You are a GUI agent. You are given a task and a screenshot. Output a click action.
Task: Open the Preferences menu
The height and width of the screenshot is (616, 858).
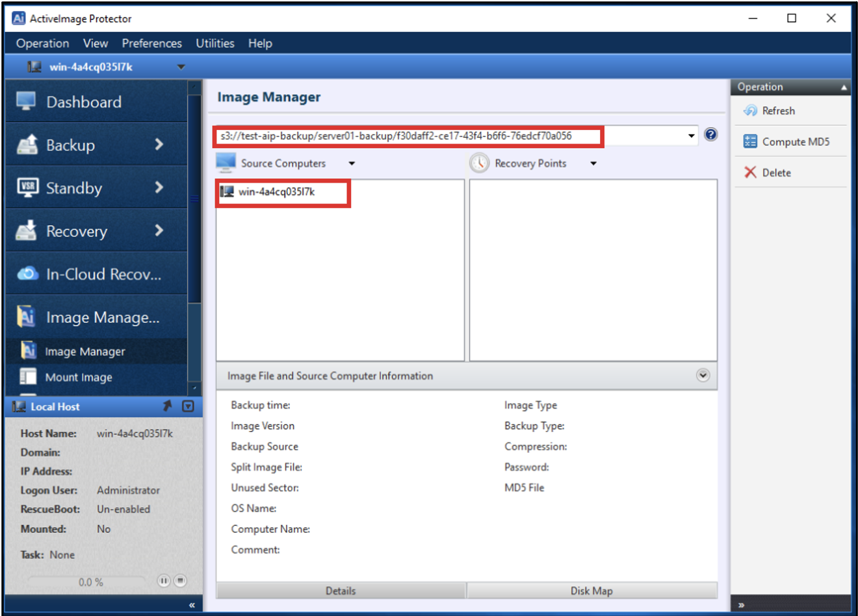152,44
